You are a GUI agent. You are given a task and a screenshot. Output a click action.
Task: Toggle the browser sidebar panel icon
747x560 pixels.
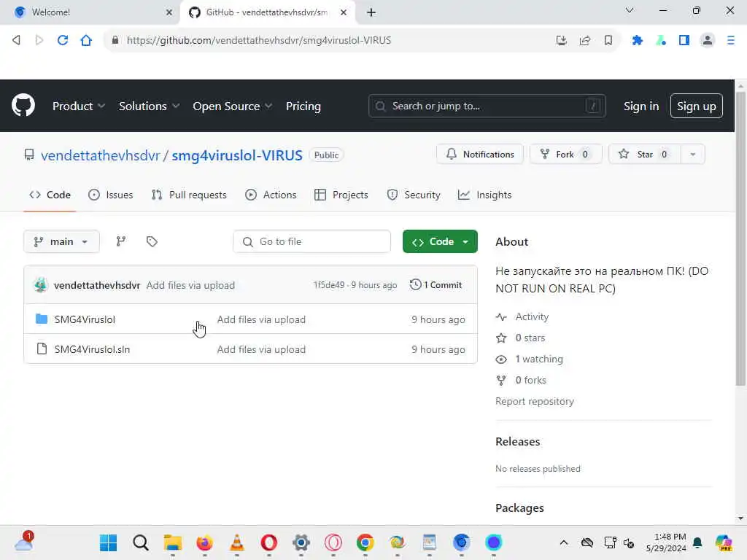point(684,41)
